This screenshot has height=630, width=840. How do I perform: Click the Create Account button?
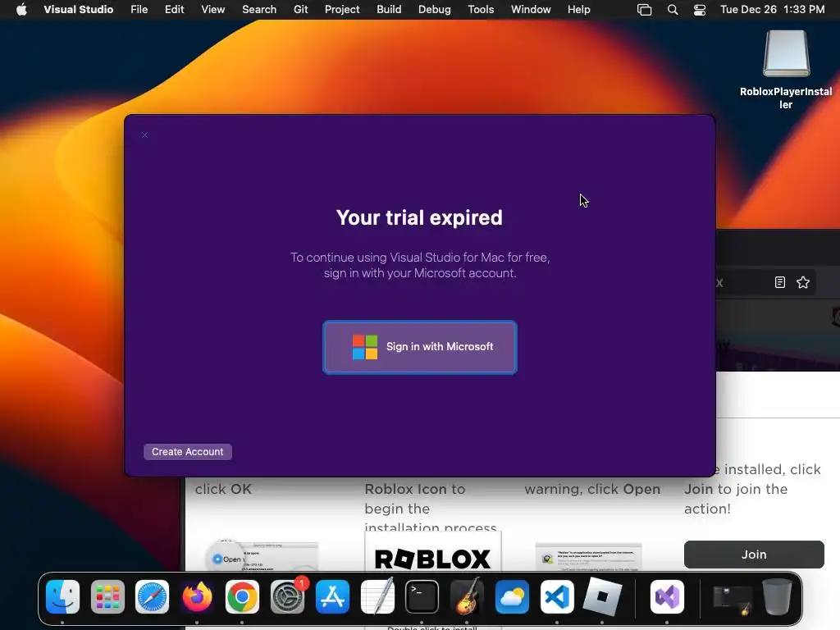click(188, 452)
